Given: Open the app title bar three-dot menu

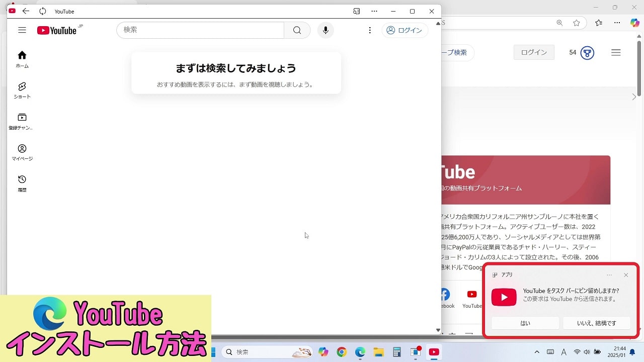Looking at the screenshot, I should (x=374, y=11).
